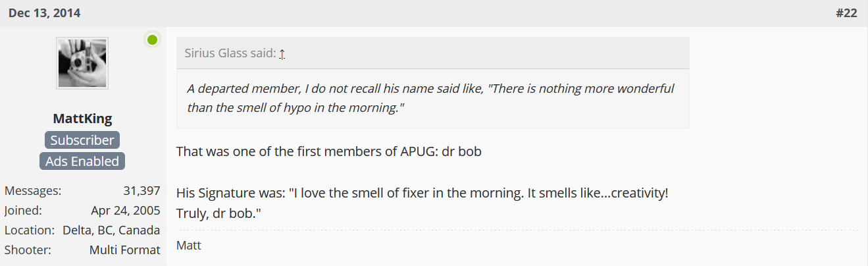
Task: Click the Location label
Action: click(x=30, y=230)
